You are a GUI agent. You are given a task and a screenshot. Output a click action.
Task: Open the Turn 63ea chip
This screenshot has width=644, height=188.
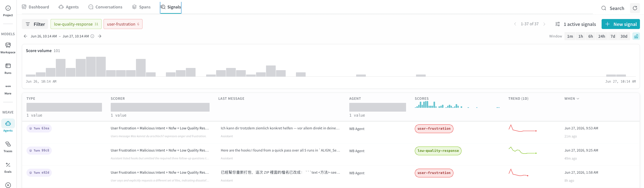click(x=39, y=128)
